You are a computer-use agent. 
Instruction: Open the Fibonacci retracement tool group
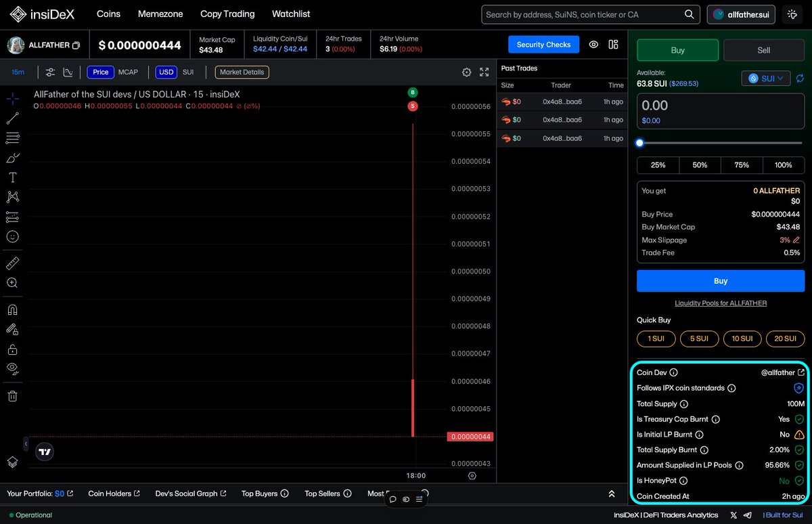pyautogui.click(x=12, y=138)
